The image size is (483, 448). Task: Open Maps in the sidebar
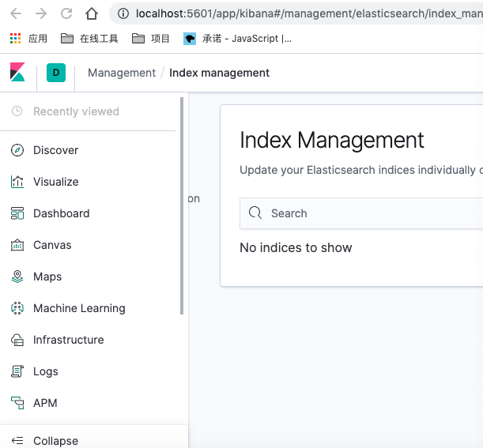tap(47, 277)
